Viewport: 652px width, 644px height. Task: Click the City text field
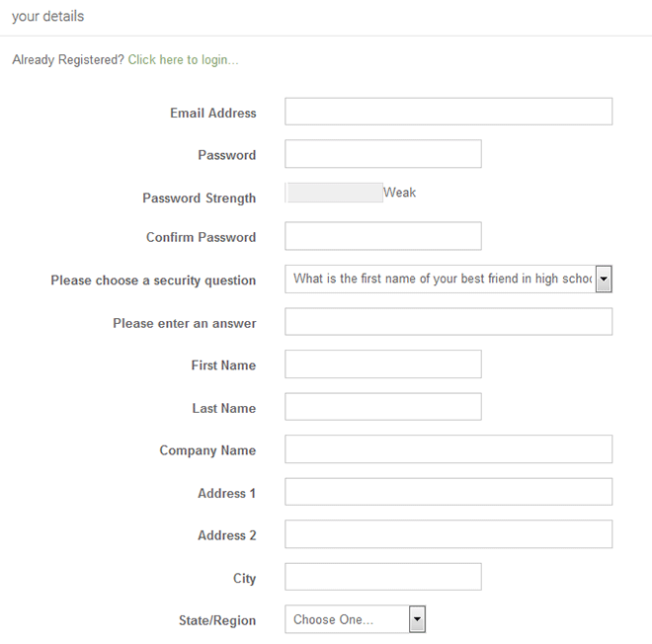(382, 577)
